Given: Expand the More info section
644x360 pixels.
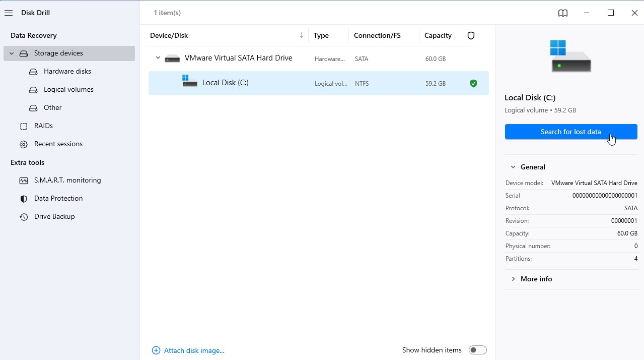Looking at the screenshot, I should [x=513, y=279].
